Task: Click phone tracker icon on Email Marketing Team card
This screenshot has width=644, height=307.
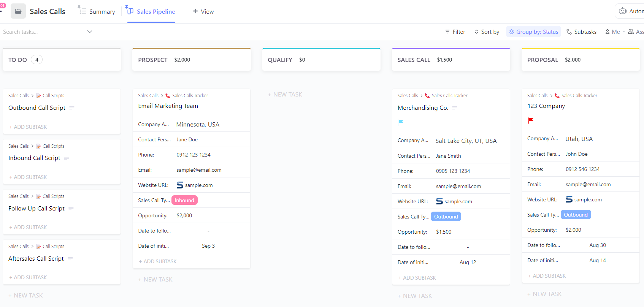Action: [x=168, y=96]
